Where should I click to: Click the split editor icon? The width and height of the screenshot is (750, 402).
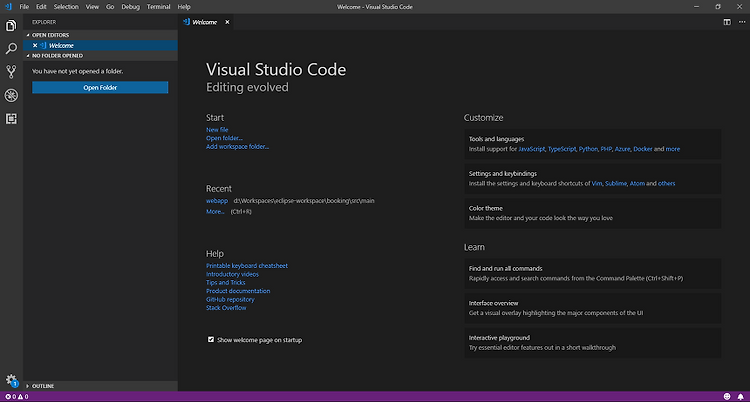coord(727,22)
